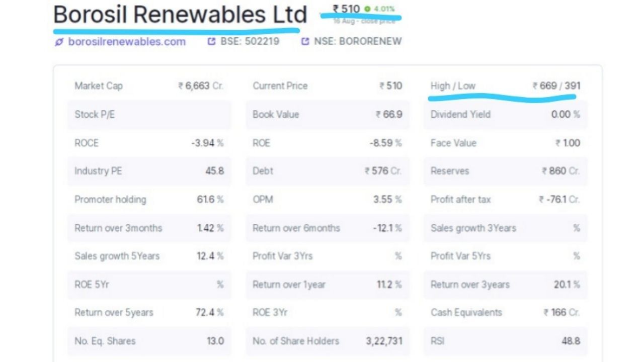Screen dimensions: 644x362
Task: Click the Debt label
Action: 263,171
